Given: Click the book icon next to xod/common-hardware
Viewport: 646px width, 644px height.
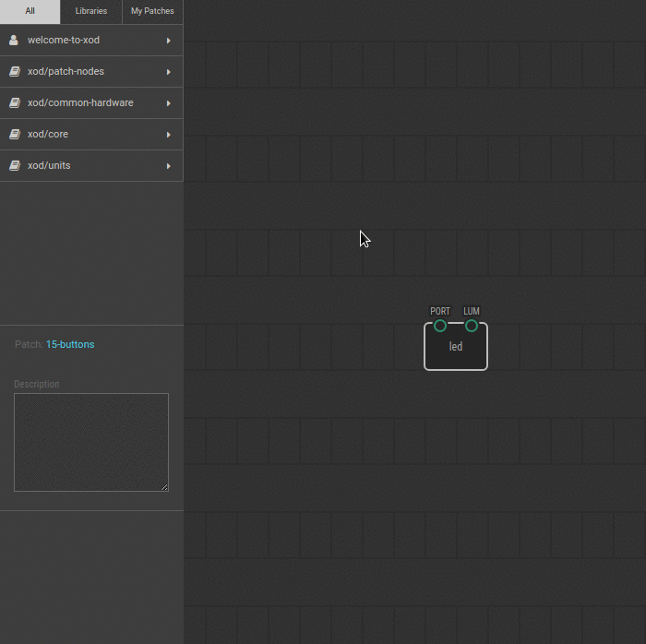Looking at the screenshot, I should point(14,103).
